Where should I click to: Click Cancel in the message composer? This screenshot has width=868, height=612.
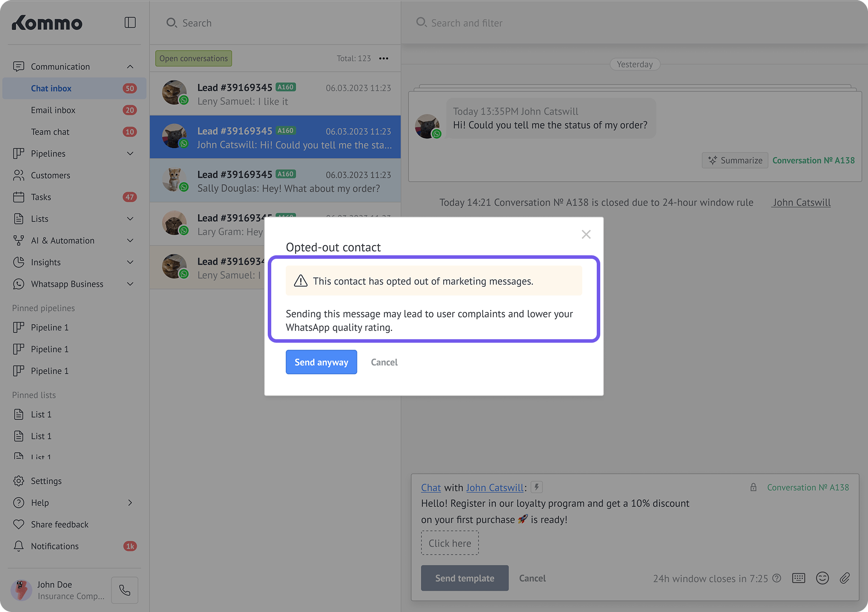532,578
